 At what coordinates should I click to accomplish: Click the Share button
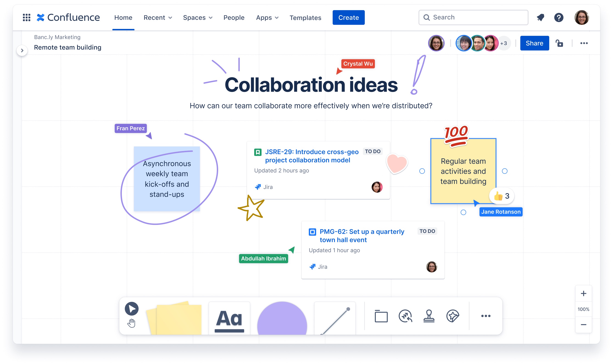pos(534,42)
